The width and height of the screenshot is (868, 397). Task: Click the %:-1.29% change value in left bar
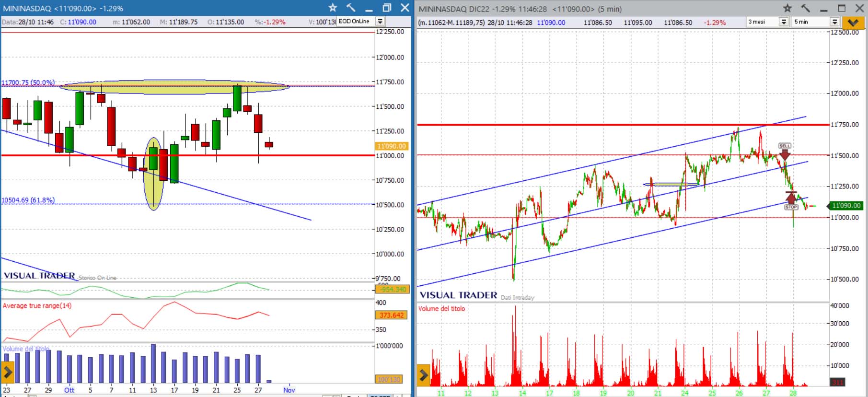270,22
